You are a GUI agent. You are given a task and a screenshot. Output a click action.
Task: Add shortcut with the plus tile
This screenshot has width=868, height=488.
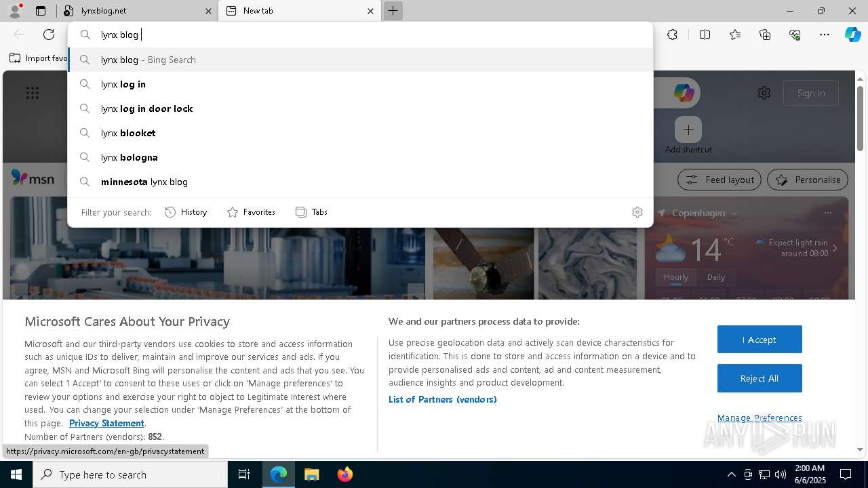click(x=688, y=129)
